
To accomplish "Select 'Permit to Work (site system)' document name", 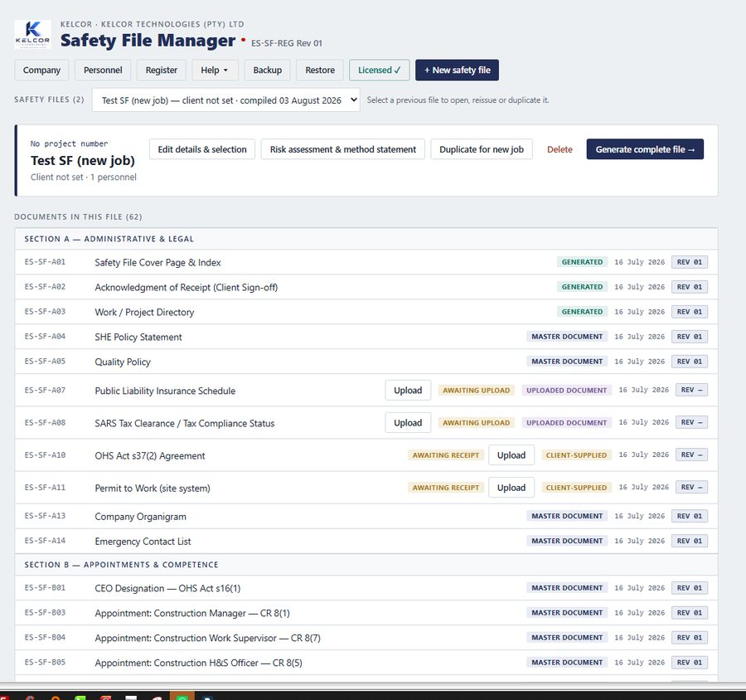I will point(153,488).
